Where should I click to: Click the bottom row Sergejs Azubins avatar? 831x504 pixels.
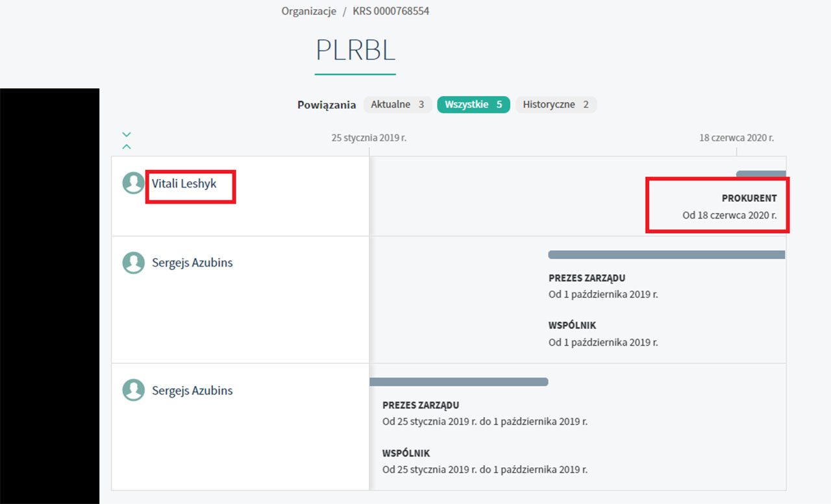(133, 390)
